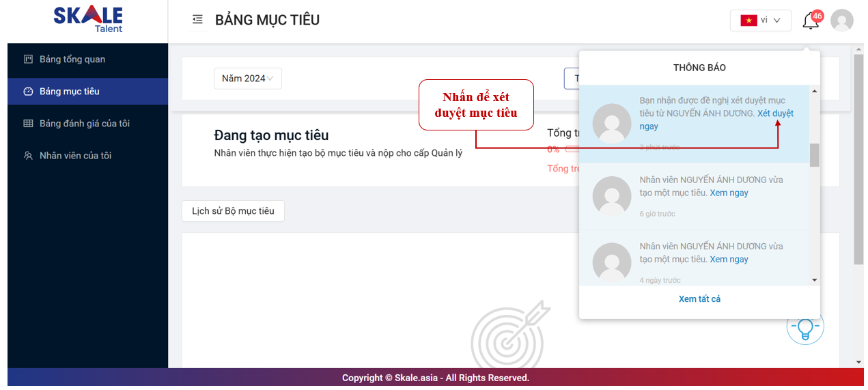868x390 pixels.
Task: Open Bảng tổng quan in sidebar
Action: (x=72, y=59)
